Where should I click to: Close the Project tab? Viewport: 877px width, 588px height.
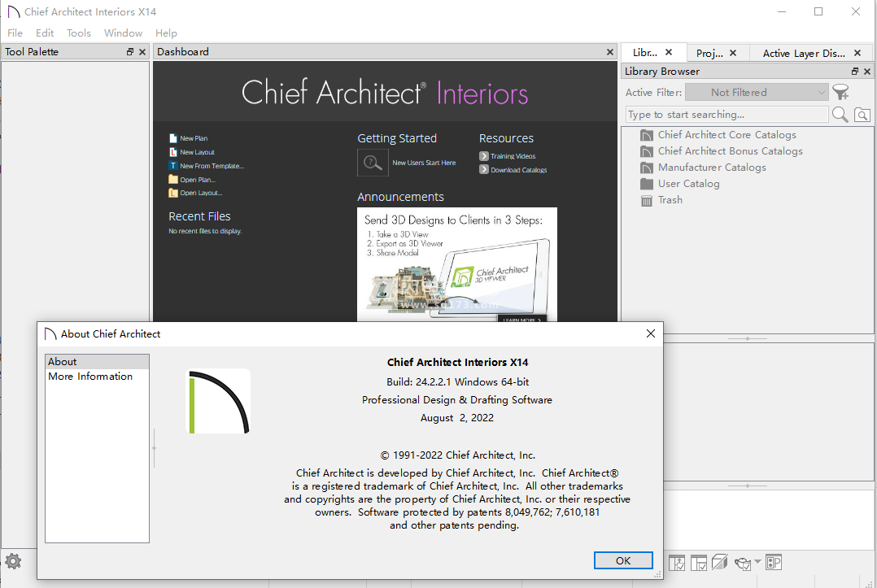point(733,53)
